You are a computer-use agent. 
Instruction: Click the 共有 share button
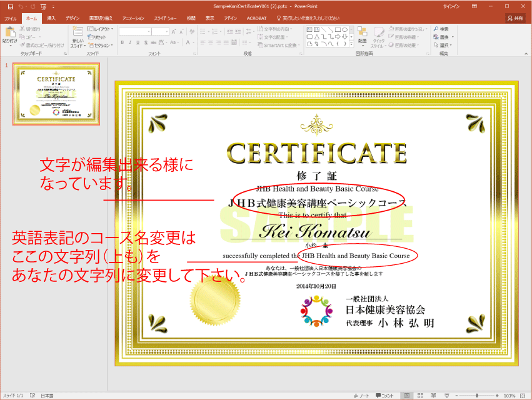515,18
